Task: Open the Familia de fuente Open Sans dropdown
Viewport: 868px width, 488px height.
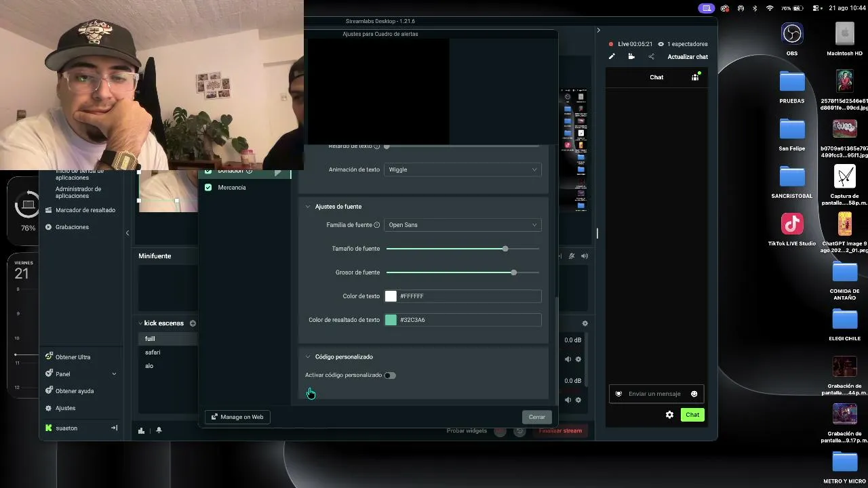Action: pyautogui.click(x=462, y=225)
